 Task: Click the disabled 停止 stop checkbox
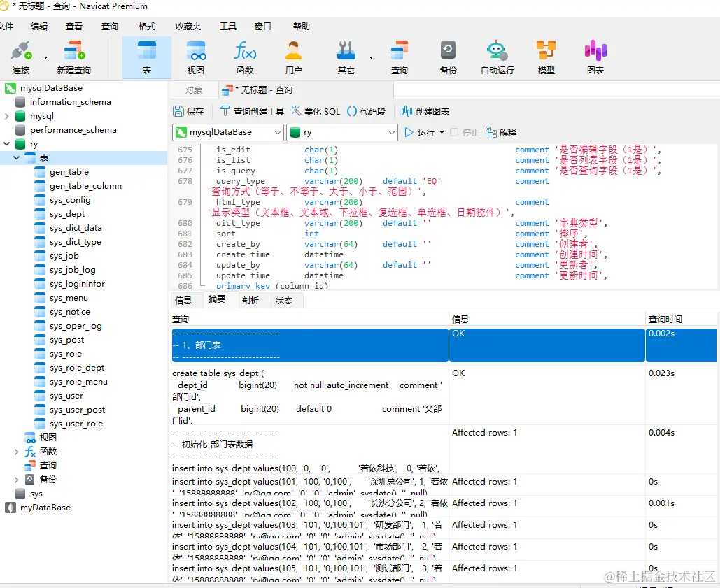point(454,133)
